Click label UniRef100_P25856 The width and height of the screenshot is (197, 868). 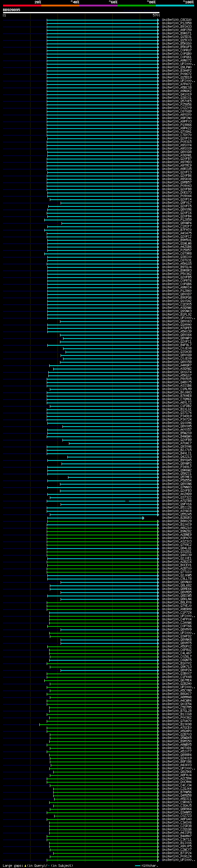coord(177,104)
